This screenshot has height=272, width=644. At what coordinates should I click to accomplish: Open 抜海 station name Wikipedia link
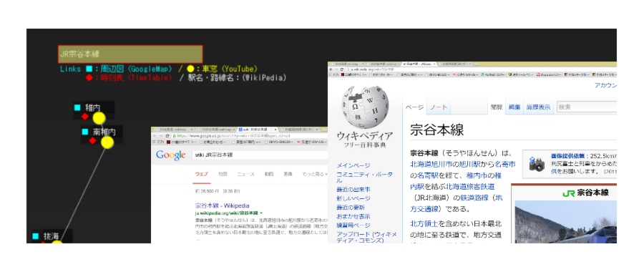click(52, 236)
